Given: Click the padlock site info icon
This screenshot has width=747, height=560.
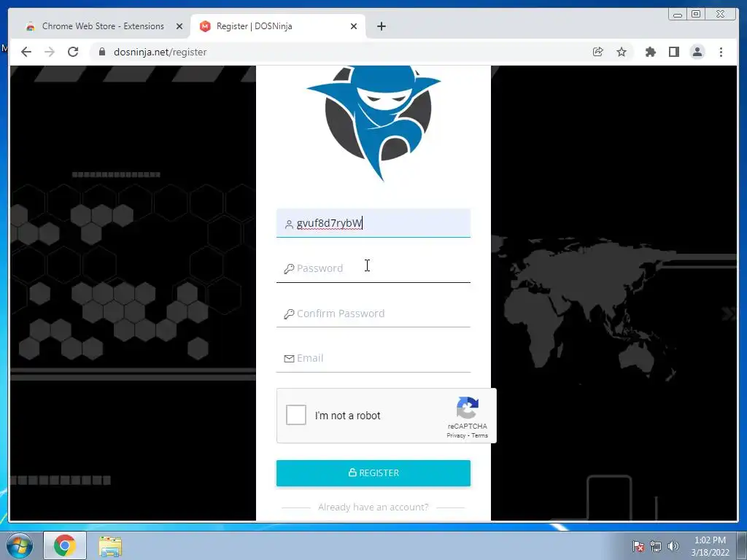Looking at the screenshot, I should click(102, 52).
